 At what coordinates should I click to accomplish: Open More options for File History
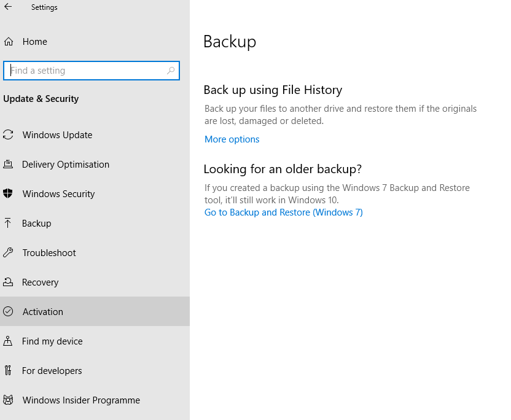(232, 139)
